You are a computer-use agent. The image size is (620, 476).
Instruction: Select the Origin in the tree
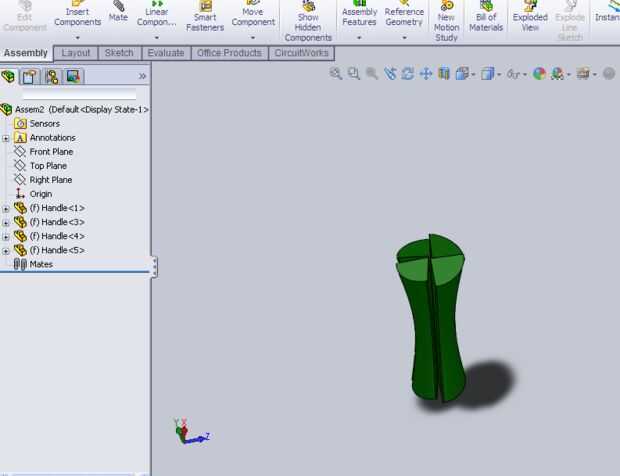(x=33, y=194)
